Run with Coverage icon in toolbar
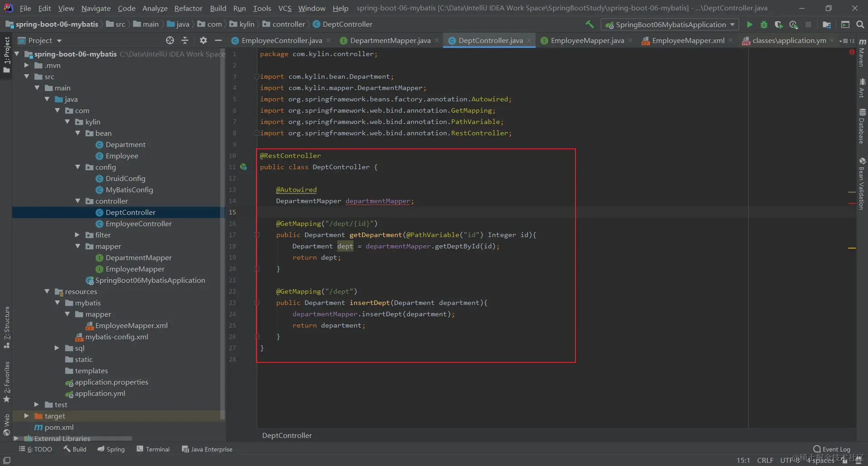Screen dimensions: 868x466 [x=778, y=24]
